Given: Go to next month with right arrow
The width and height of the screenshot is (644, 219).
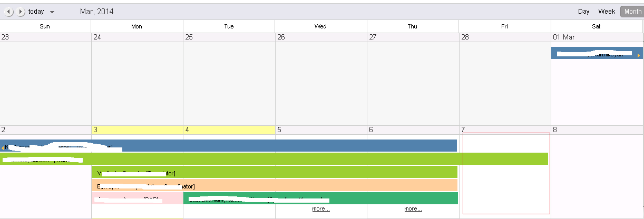Looking at the screenshot, I should [21, 12].
